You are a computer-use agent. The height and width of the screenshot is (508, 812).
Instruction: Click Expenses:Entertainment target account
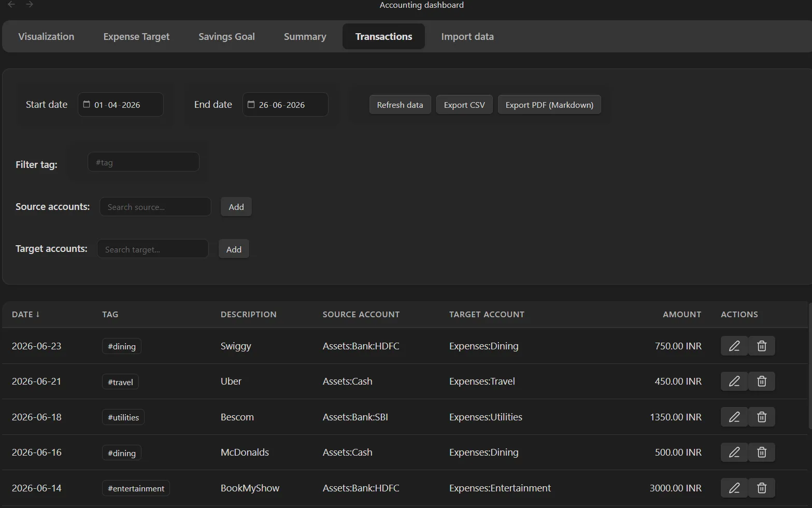coord(500,488)
